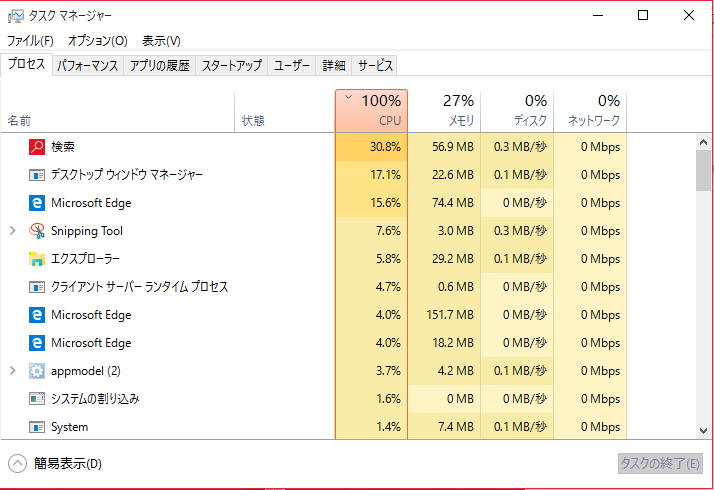The image size is (714, 490).
Task: Click the 4.2 MB memory value
Action: pos(455,371)
